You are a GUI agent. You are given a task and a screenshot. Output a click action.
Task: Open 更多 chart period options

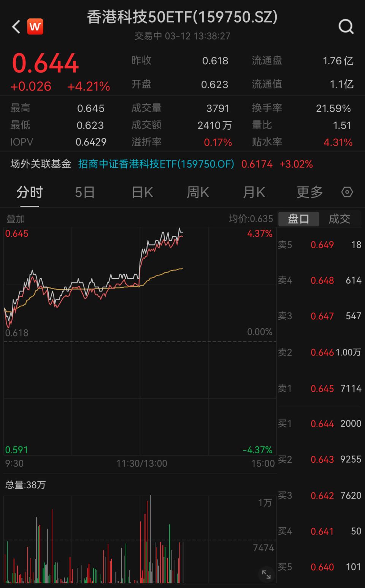click(x=310, y=193)
